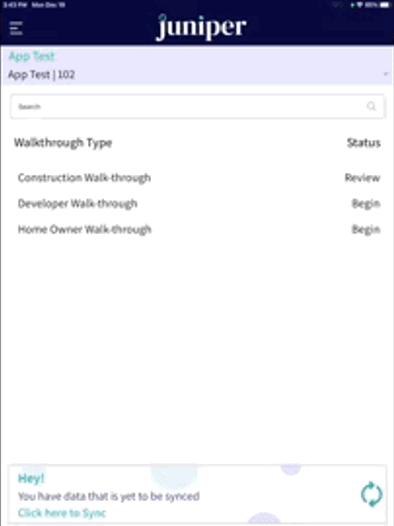Open the App Test | 102 unit selector
This screenshot has width=394, height=526.
[197, 74]
